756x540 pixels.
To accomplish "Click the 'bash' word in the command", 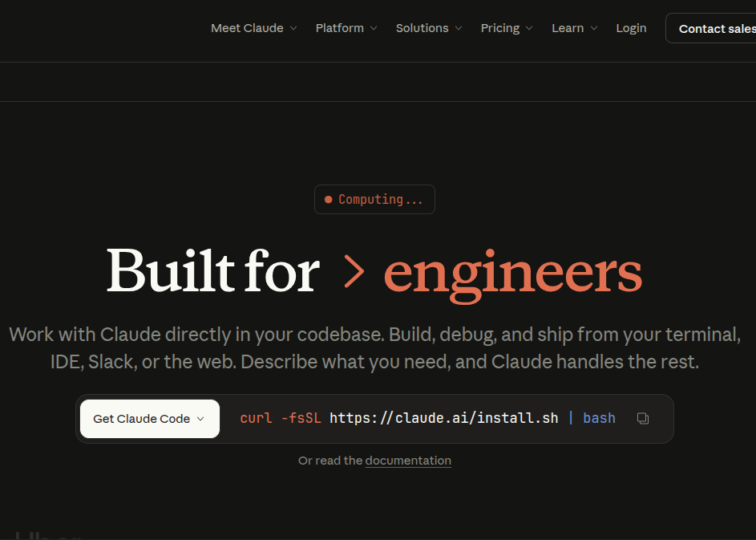I will [599, 418].
